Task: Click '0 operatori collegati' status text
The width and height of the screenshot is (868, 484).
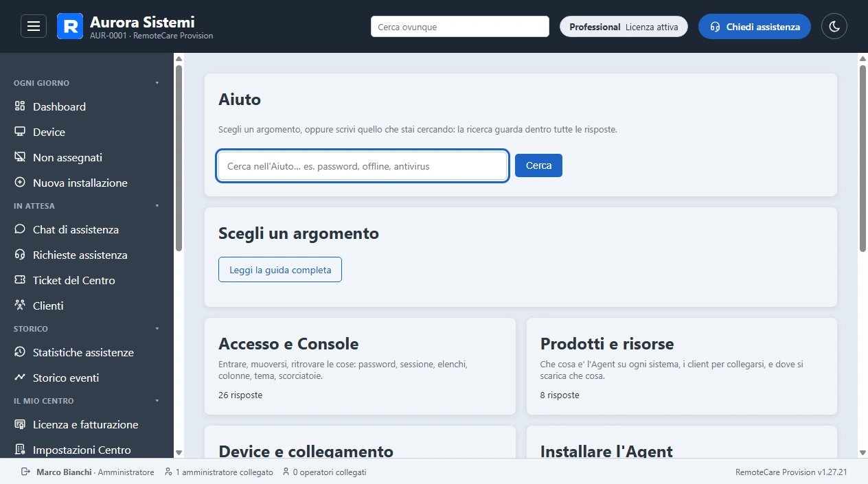Action: click(x=330, y=472)
